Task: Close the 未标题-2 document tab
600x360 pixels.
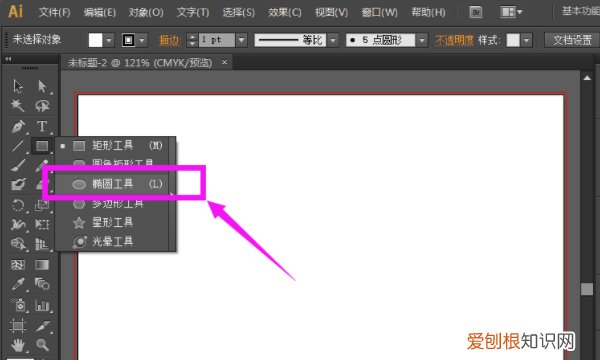Action: (x=225, y=62)
